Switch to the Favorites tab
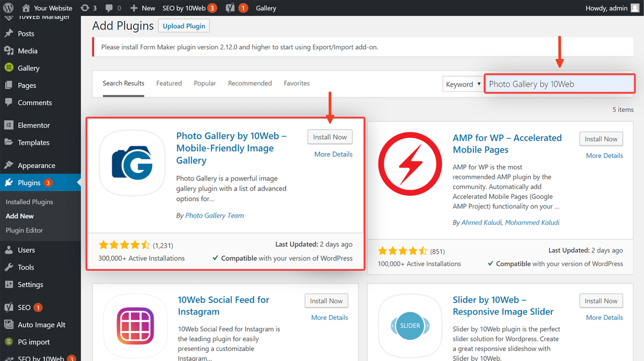This screenshot has height=361, width=644. pos(297,83)
